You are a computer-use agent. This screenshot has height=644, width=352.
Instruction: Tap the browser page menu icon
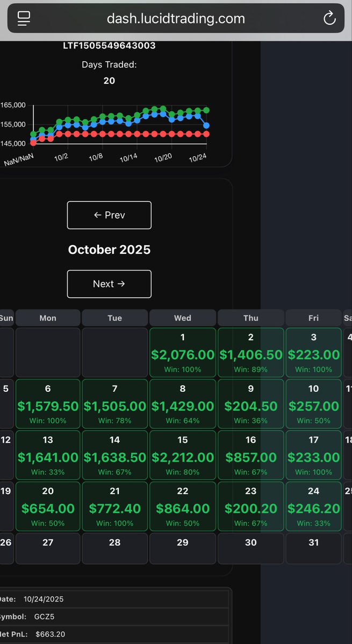pos(24,19)
